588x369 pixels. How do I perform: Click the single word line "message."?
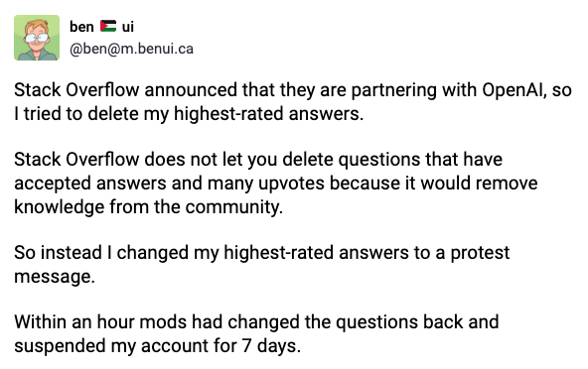coord(55,277)
